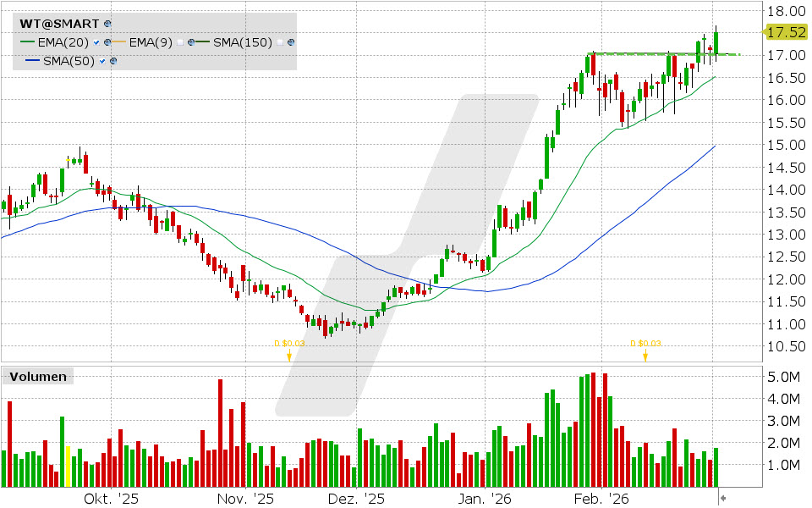The image size is (812, 508).
Task: Click the Feb. '26 axis label
Action: (603, 499)
